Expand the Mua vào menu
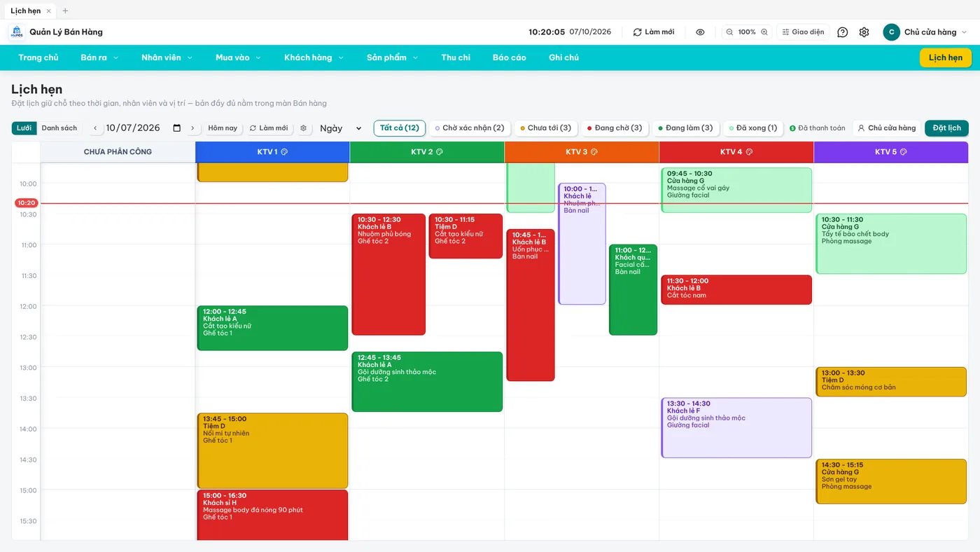Viewport: 980px width, 552px height. [x=238, y=57]
